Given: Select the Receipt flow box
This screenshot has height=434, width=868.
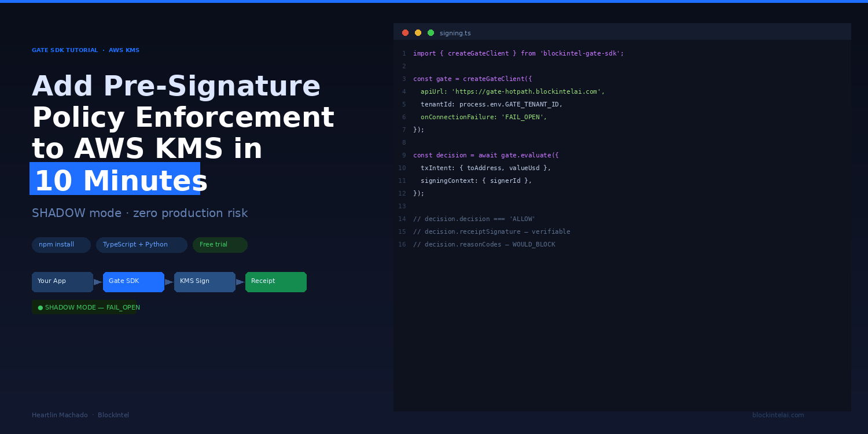Looking at the screenshot, I should [276, 282].
